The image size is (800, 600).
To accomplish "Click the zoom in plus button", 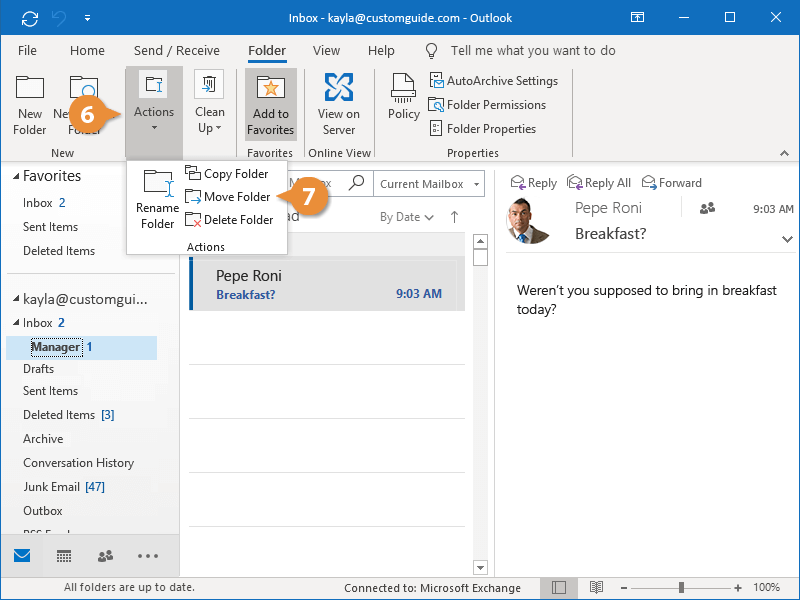I will pos(738,588).
